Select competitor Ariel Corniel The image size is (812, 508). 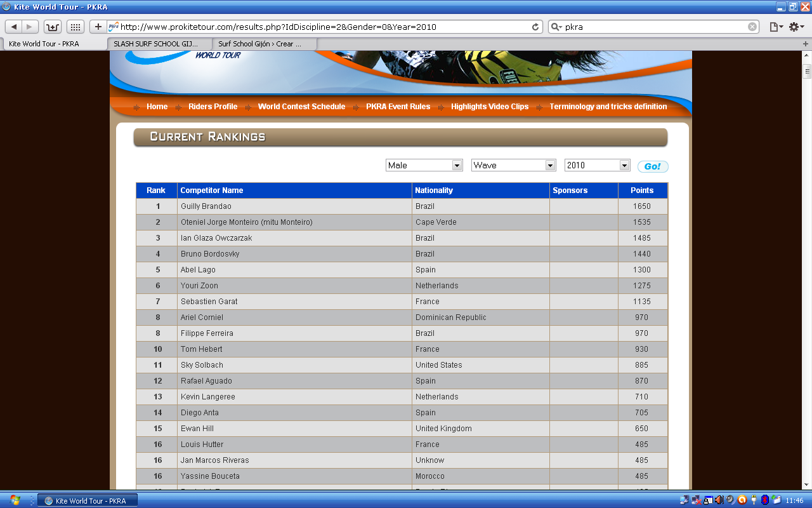202,317
